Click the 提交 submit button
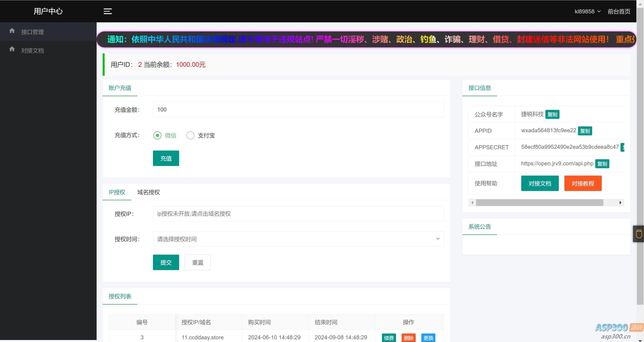Viewport: 644px width, 342px height. tap(166, 262)
